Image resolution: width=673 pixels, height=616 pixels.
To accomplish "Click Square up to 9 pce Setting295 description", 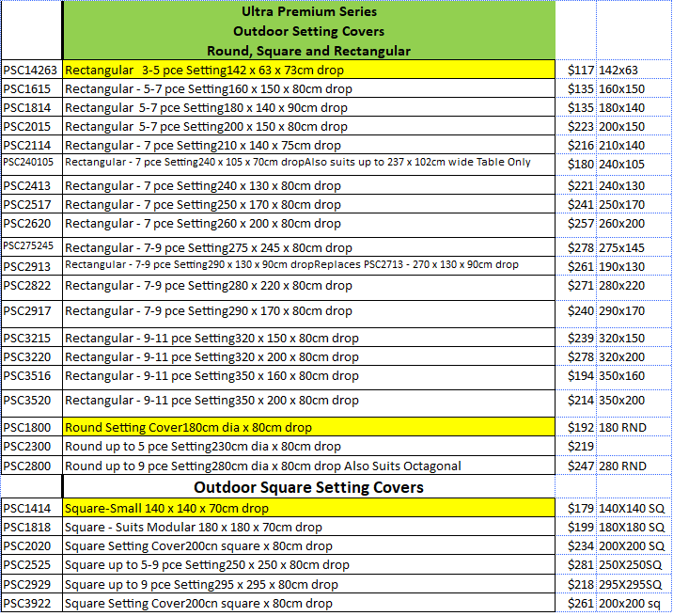I will (309, 584).
